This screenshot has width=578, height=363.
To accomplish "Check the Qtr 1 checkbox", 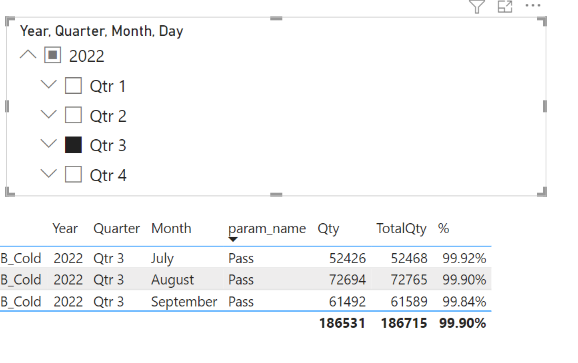I will pos(73,85).
